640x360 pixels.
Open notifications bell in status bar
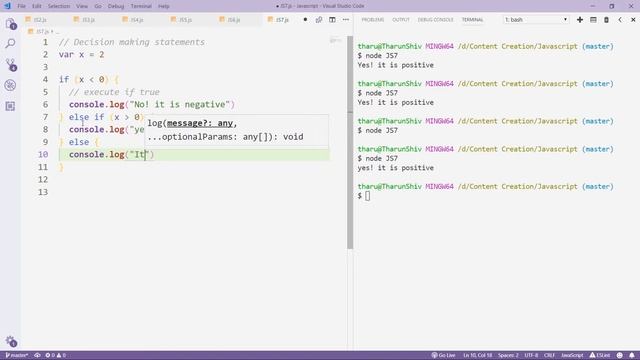pos(632,355)
